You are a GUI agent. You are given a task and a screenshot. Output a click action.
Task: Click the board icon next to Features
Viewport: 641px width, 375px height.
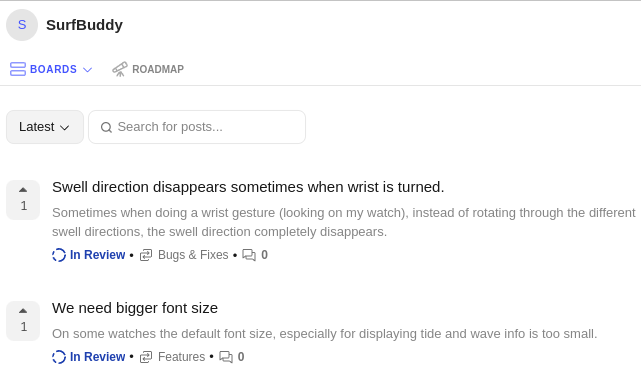tap(146, 357)
